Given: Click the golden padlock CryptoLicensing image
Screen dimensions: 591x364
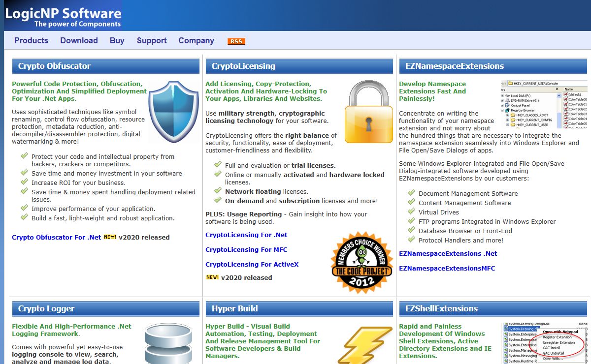Looking at the screenshot, I should pyautogui.click(x=369, y=112).
